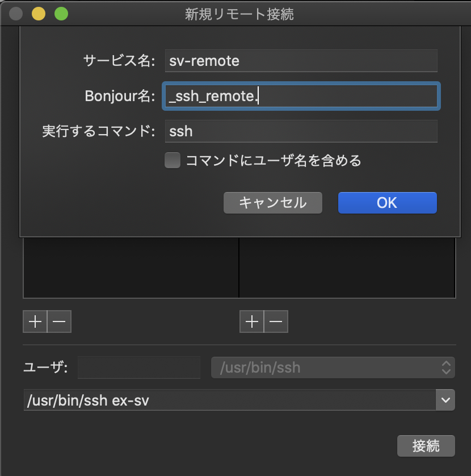Screen dimensions: 471x476
Task: Add a new user with the right + button
Action: point(251,321)
